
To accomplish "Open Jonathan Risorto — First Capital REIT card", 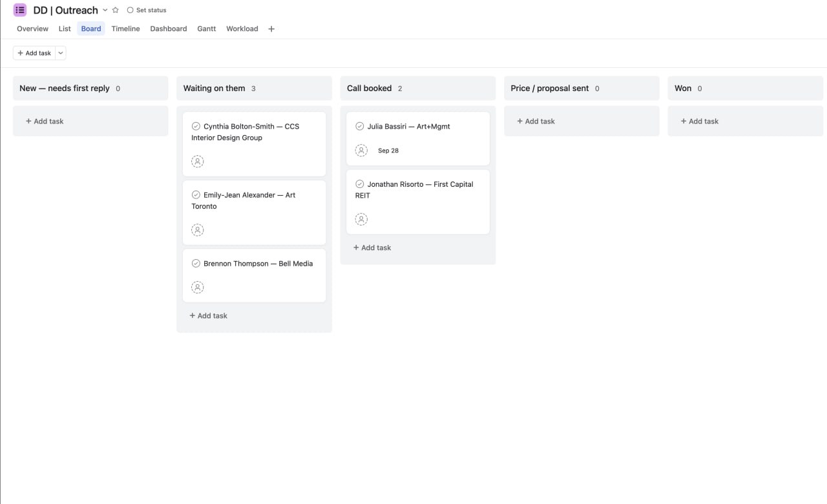I will [x=418, y=202].
